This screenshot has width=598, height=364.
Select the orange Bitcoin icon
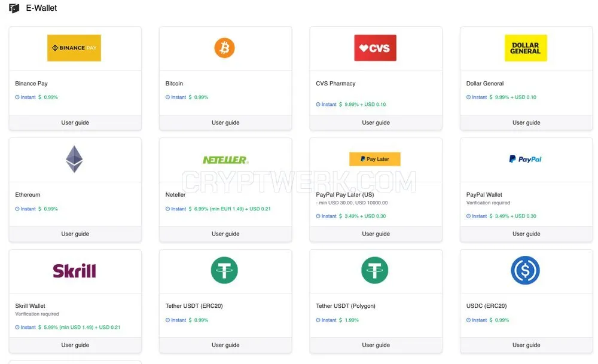coord(224,48)
